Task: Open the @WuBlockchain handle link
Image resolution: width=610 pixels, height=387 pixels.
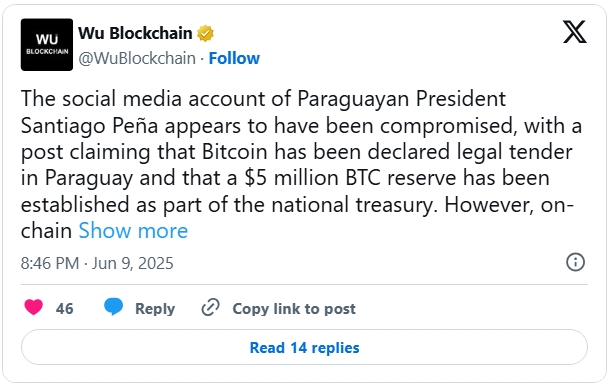Action: pos(137,58)
